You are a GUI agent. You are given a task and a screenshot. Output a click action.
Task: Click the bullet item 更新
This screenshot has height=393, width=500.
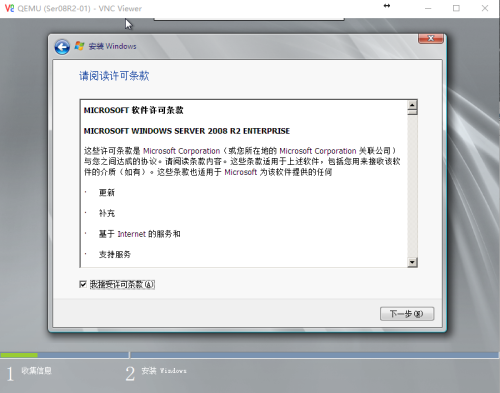107,193
